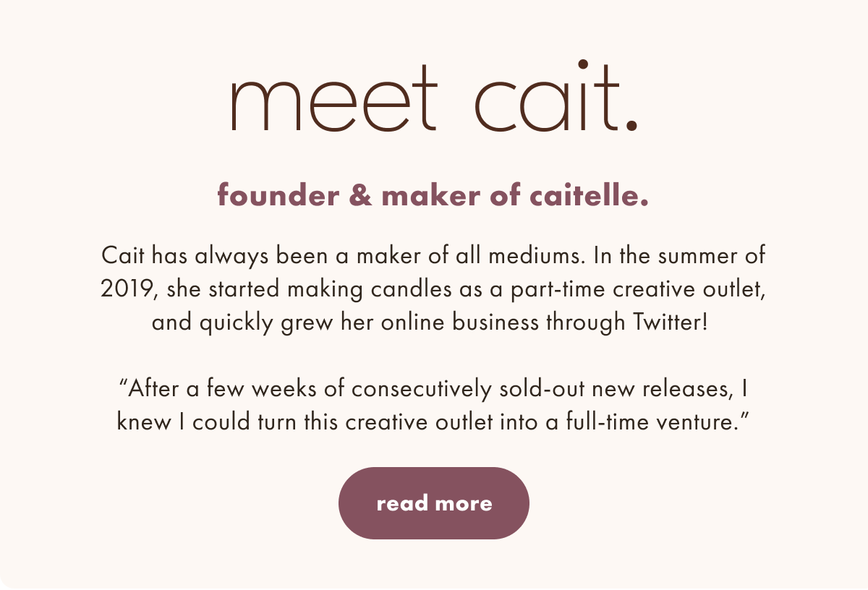Click the word 'founder' in the subtitle
Screen dimensions: 868x590
click(x=278, y=195)
